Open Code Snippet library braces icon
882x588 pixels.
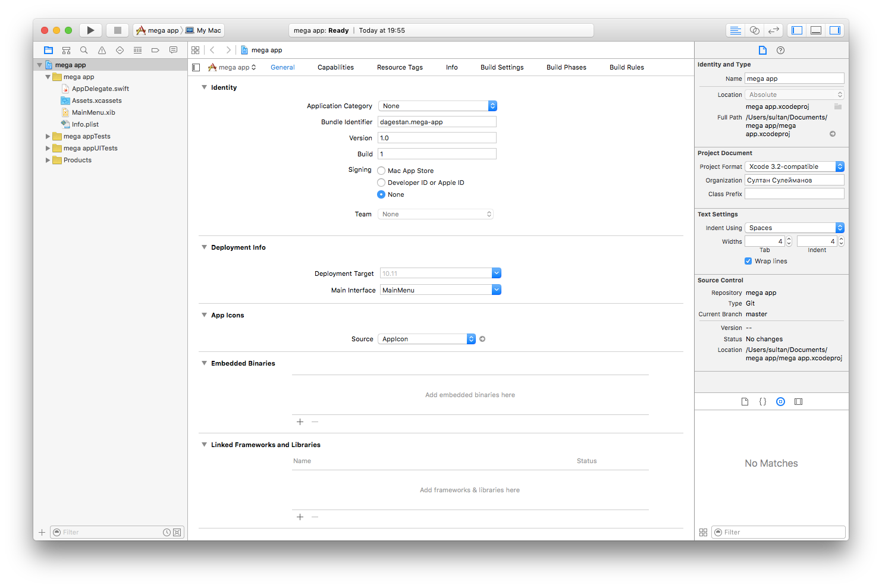[762, 402]
